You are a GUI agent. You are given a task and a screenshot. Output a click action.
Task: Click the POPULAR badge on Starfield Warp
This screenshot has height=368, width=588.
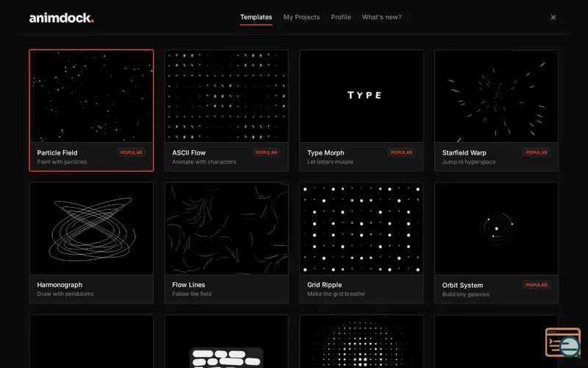pos(537,152)
